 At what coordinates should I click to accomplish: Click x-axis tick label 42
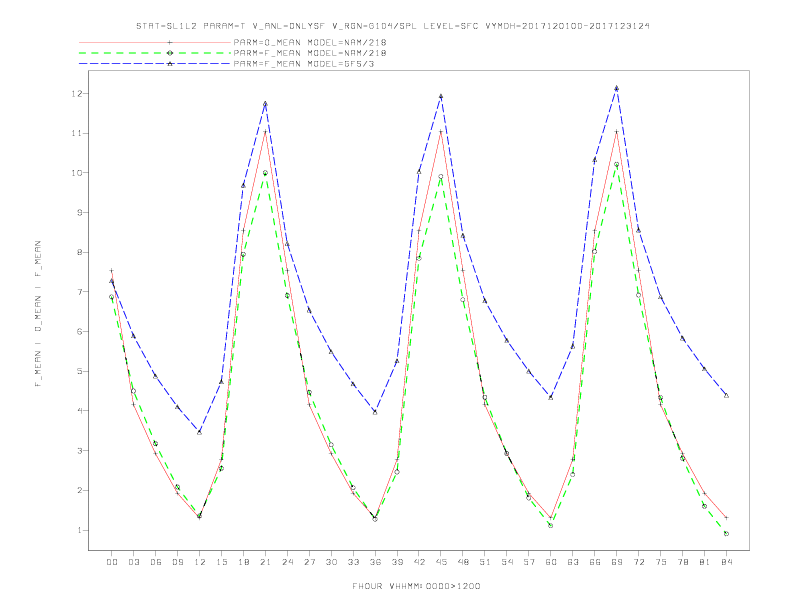point(419,562)
